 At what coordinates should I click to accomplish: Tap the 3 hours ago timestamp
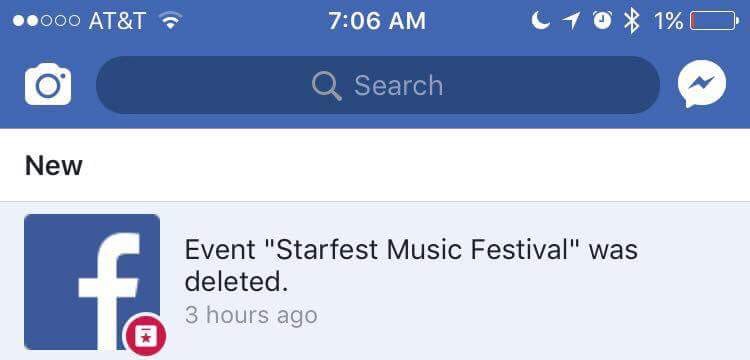point(251,315)
